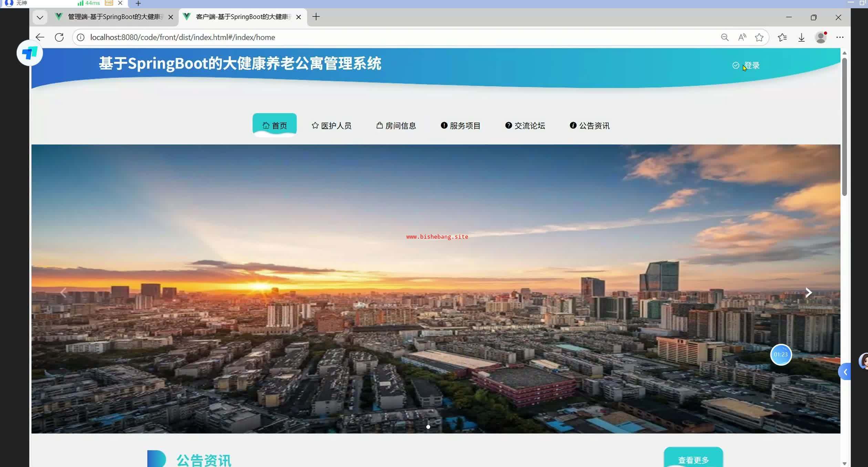Go back with browser back arrow
The image size is (868, 467).
pyautogui.click(x=40, y=37)
